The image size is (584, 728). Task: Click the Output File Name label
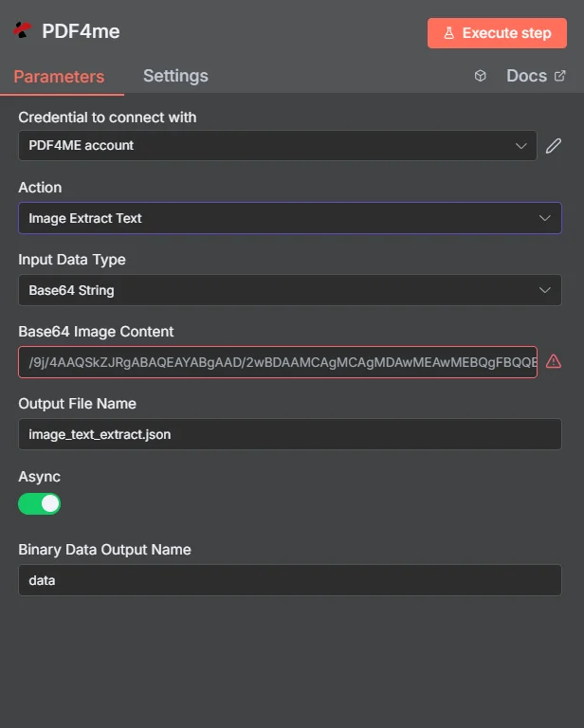(x=77, y=404)
